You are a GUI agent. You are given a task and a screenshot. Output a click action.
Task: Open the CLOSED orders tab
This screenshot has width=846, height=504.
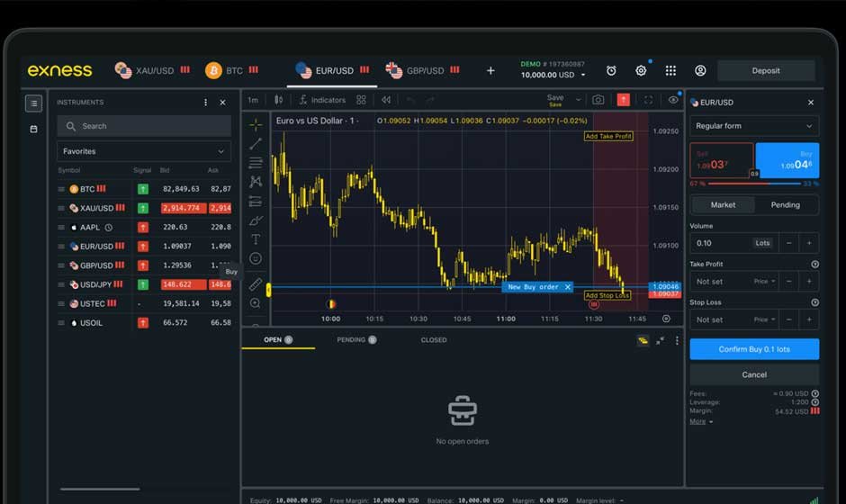pyautogui.click(x=434, y=340)
